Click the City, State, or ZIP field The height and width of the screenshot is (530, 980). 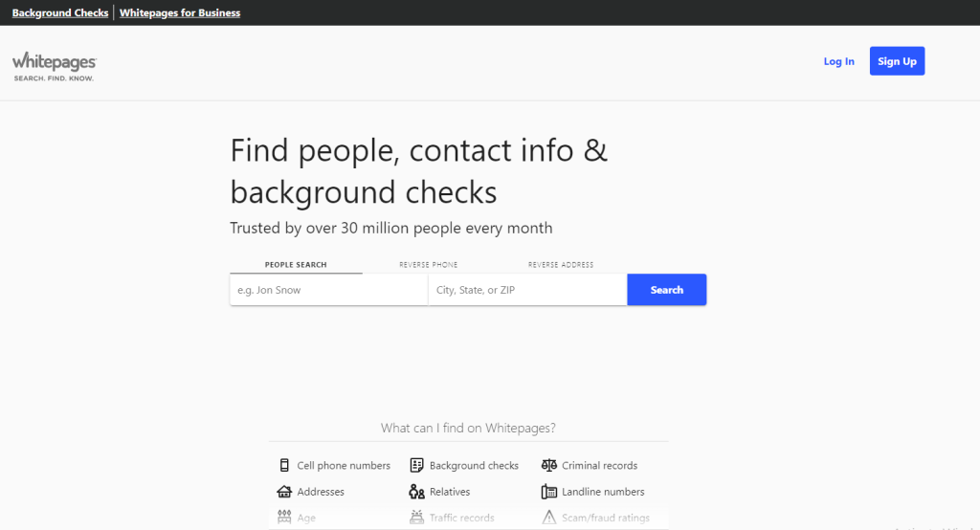pyautogui.click(x=526, y=290)
